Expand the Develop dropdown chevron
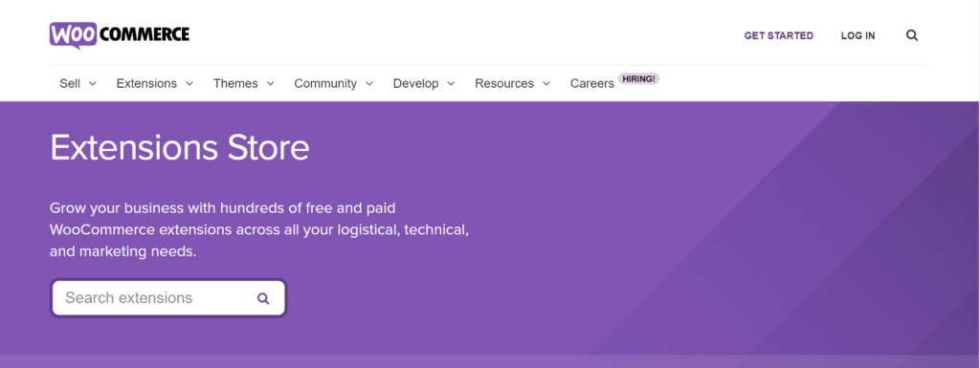This screenshot has height=368, width=980. [x=451, y=83]
